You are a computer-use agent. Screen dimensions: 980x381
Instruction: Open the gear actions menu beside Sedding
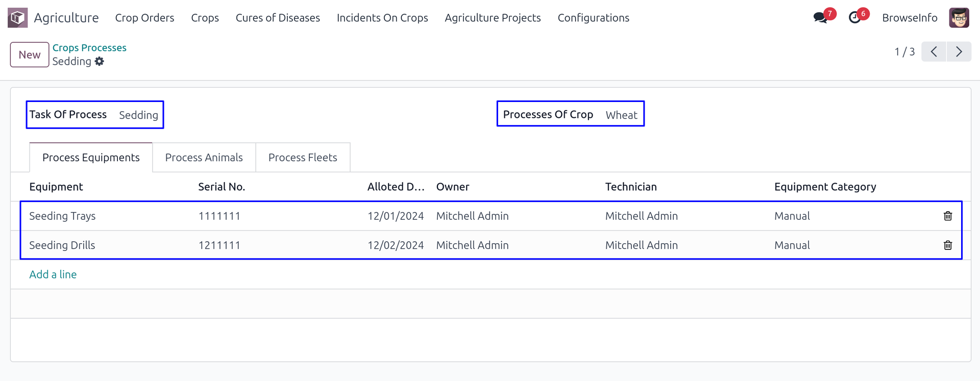(x=100, y=61)
